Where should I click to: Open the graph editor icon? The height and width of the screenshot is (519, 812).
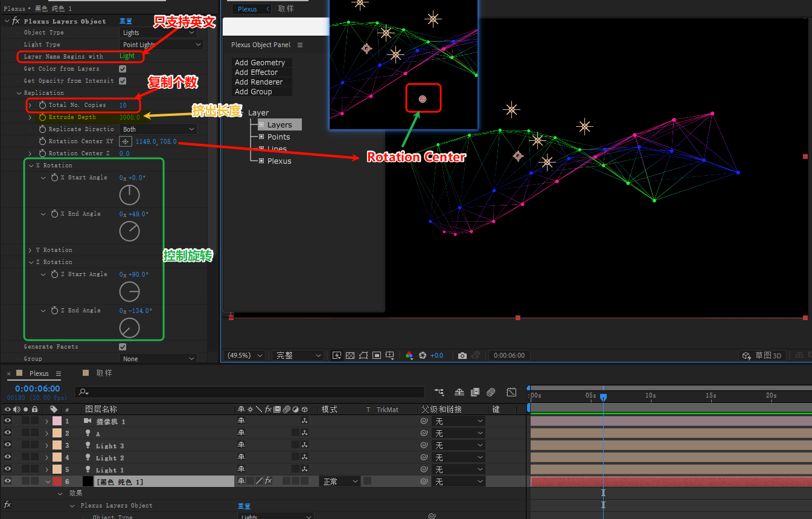click(511, 392)
